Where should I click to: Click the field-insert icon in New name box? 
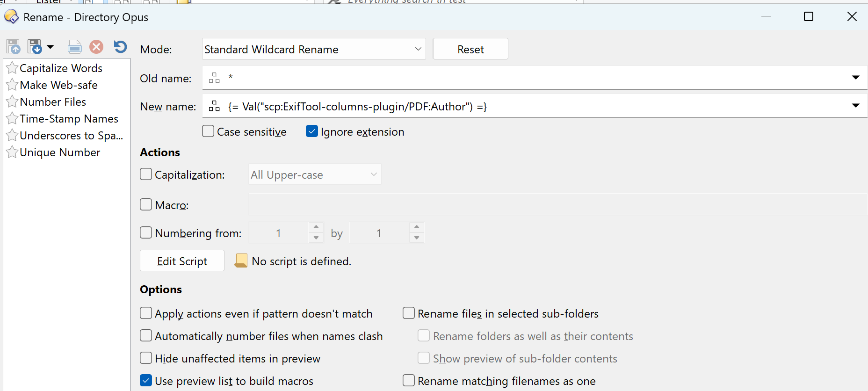214,106
